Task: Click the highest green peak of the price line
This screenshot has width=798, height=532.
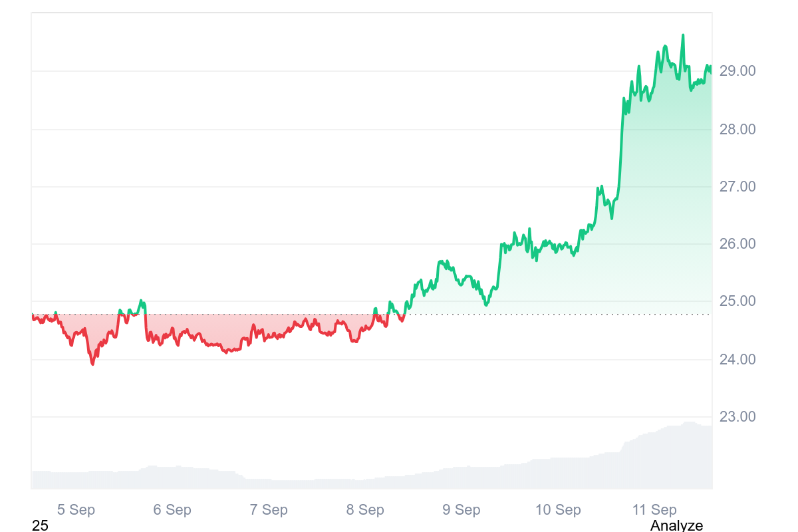Action: tap(683, 35)
